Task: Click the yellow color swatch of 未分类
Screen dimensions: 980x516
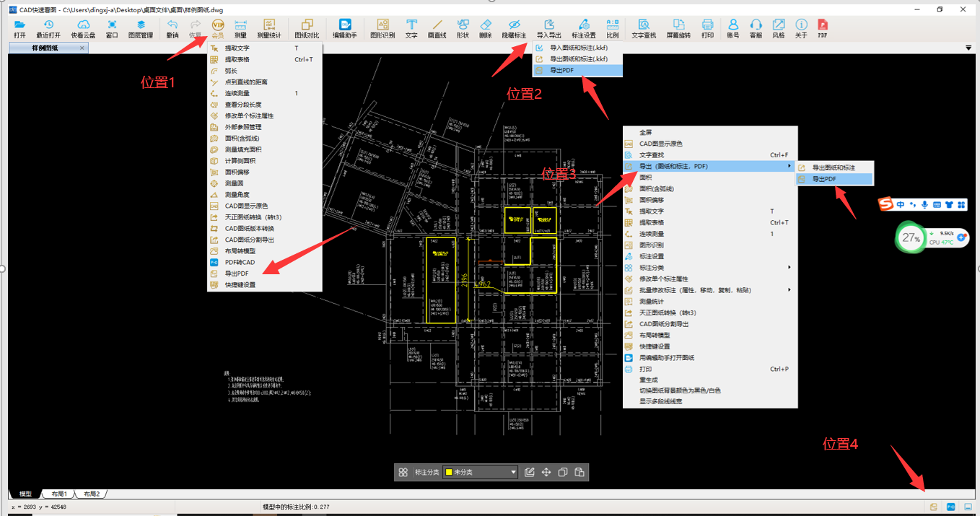Action: click(448, 472)
